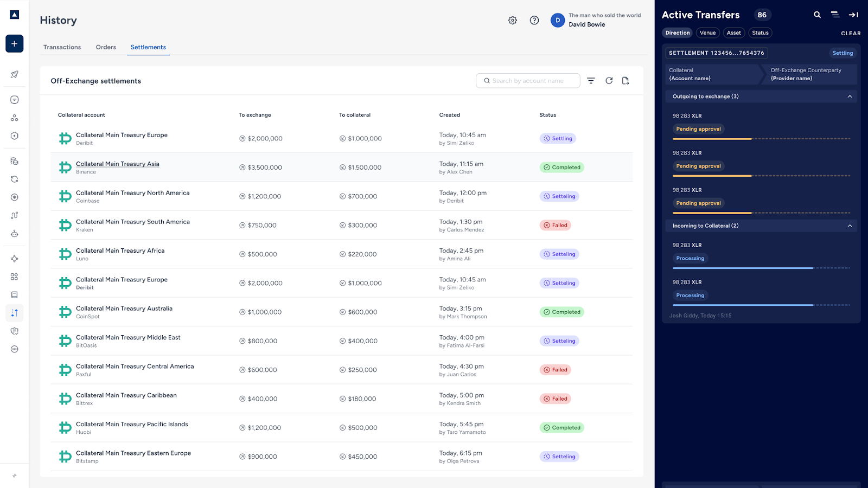Click the rocket icon in left sidebar
This screenshot has width=868, height=488.
pos(15,74)
